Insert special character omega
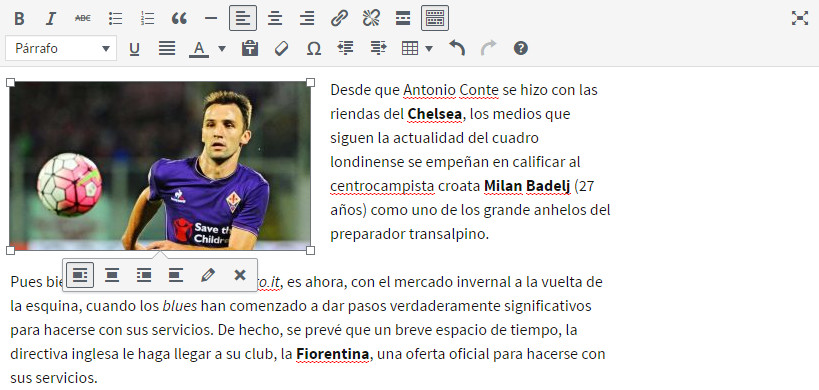Screen dimensions: 819x390 [313, 49]
